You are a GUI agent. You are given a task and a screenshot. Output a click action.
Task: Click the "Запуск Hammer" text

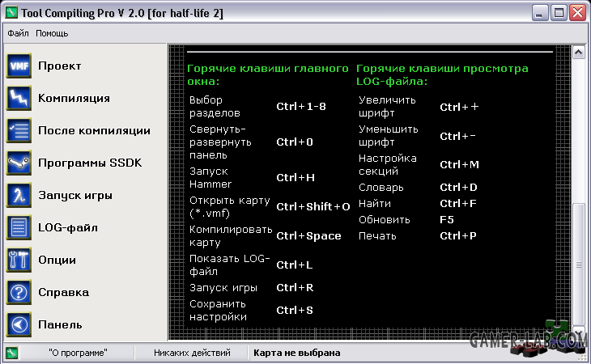tap(210, 178)
